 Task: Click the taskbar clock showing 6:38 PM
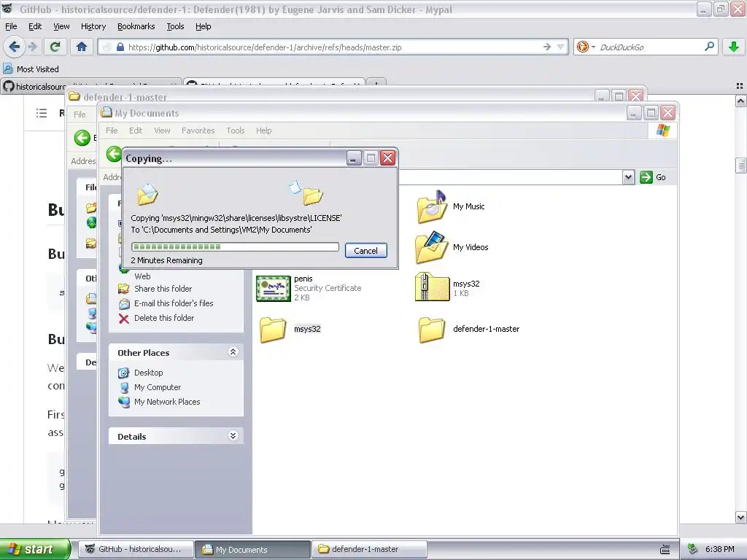click(x=720, y=549)
